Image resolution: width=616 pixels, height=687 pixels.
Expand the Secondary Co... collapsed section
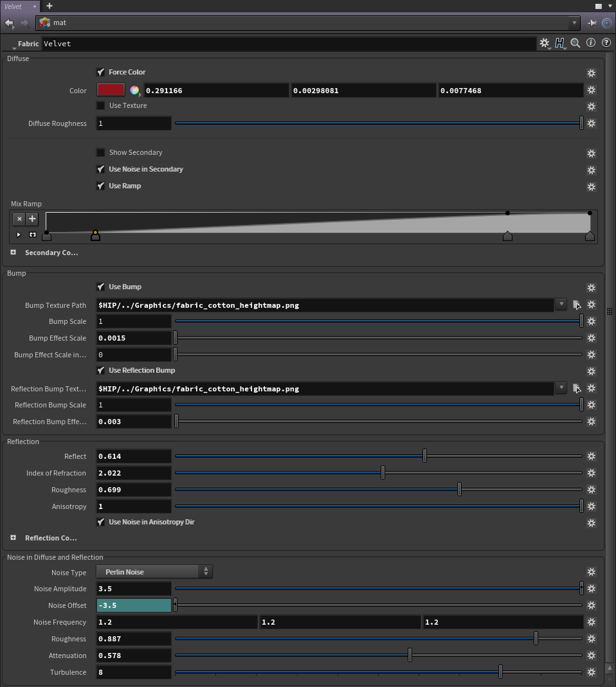tap(13, 253)
